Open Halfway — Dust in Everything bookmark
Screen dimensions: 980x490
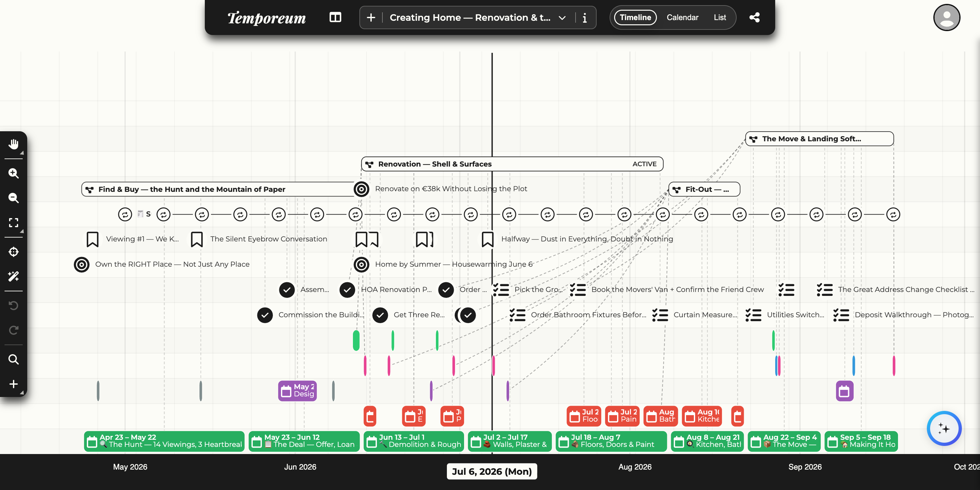tap(487, 239)
